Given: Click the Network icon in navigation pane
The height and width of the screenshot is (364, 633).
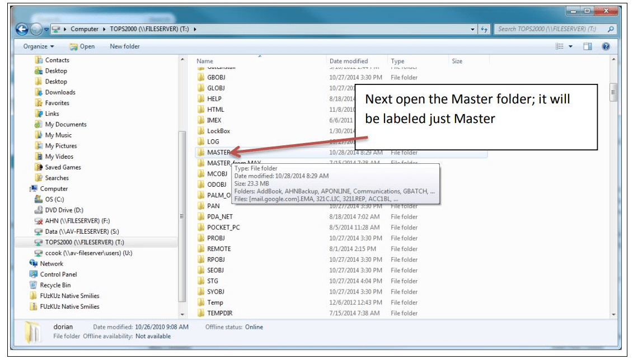Looking at the screenshot, I should (x=34, y=263).
